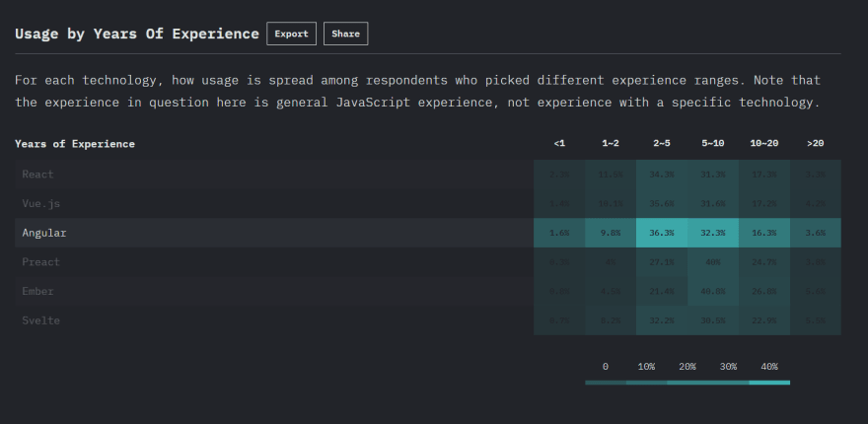Click the brightest segment of the legend bar
This screenshot has height=424, width=868.
(x=769, y=383)
